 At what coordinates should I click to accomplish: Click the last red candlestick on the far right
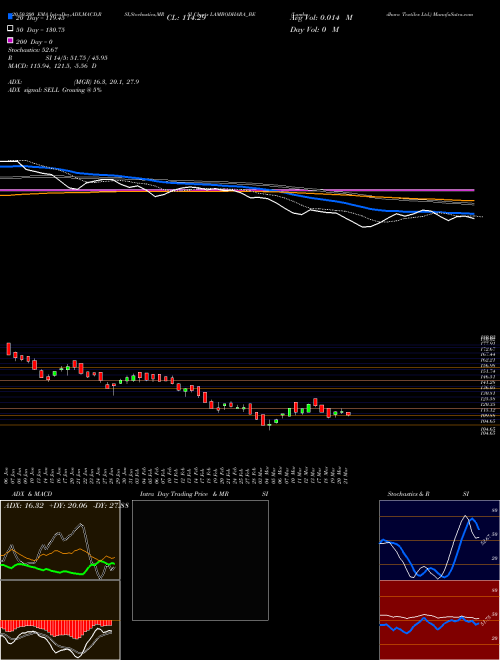348,414
